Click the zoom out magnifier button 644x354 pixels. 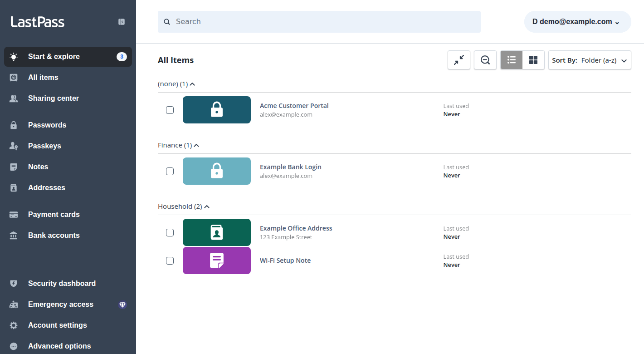coord(485,60)
